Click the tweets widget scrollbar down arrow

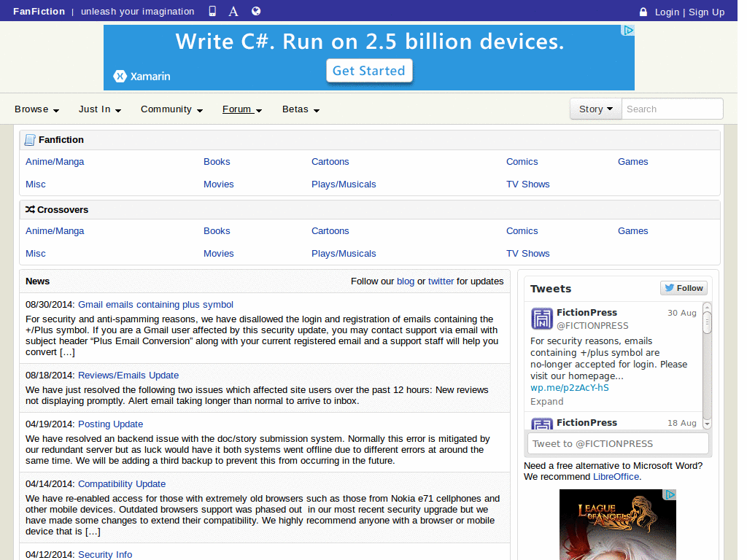tap(707, 424)
